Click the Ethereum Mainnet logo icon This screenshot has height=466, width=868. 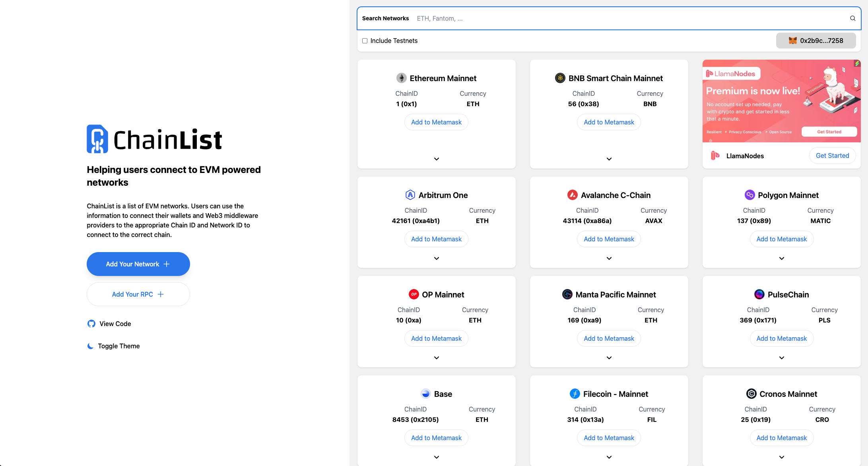pos(401,78)
